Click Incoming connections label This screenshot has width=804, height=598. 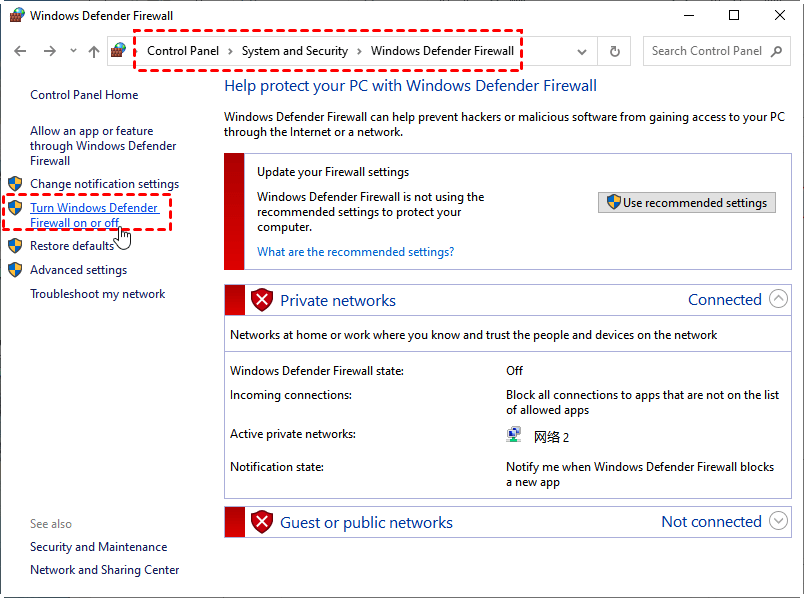[x=291, y=395]
